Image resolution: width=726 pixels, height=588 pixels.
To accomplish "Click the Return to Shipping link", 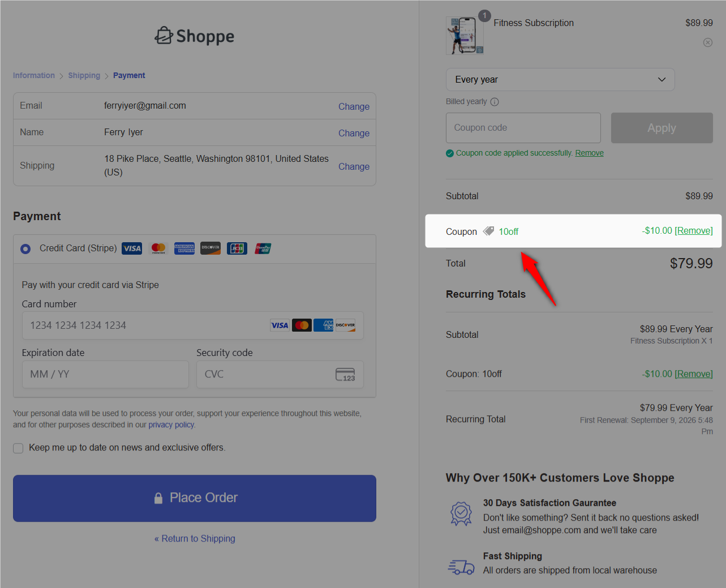I will click(195, 539).
